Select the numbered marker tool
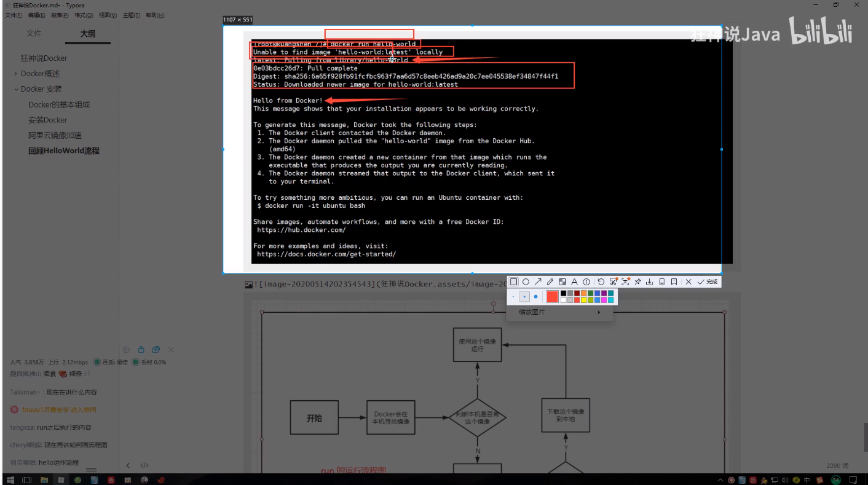The image size is (868, 485). click(586, 282)
